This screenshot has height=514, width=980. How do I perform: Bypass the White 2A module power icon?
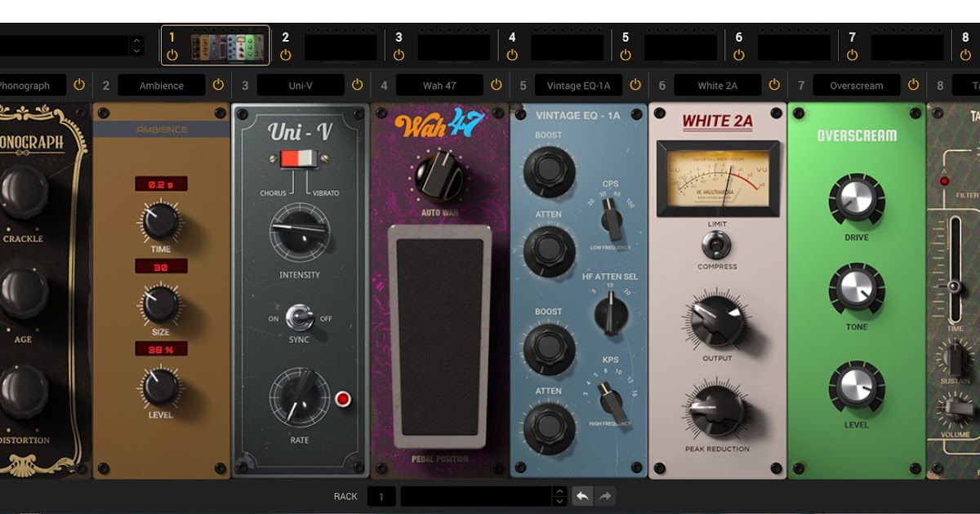[x=774, y=85]
